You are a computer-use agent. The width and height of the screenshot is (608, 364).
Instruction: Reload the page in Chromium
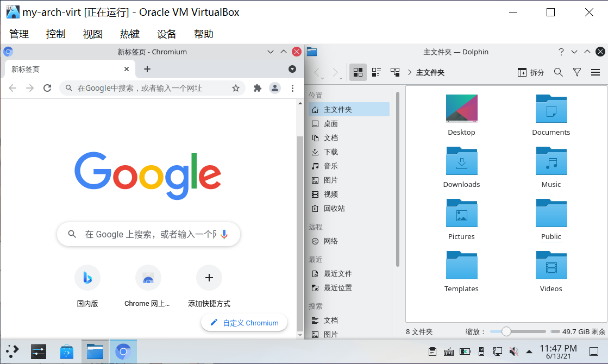pyautogui.click(x=47, y=88)
